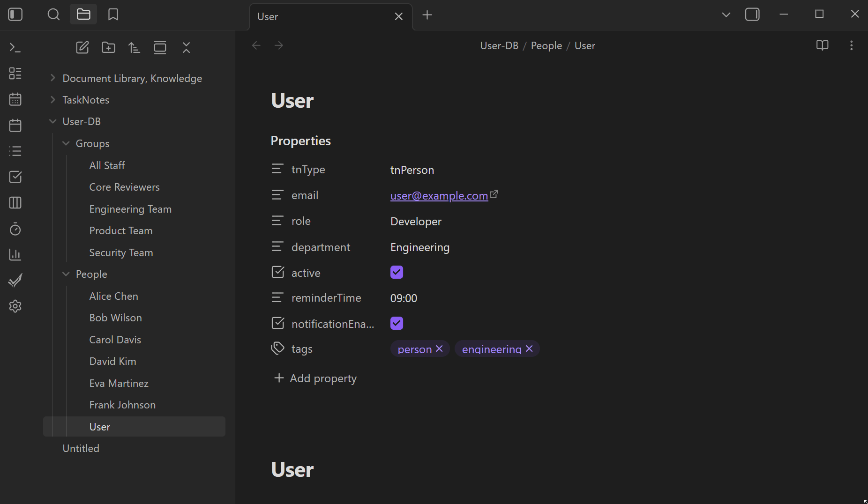
Task: Collapse the Groups folder
Action: coord(65,143)
